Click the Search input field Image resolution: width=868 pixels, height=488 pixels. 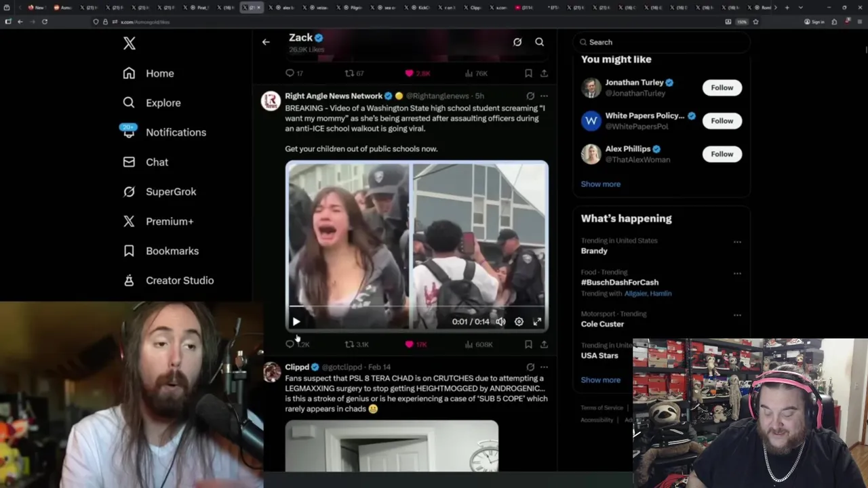(662, 42)
